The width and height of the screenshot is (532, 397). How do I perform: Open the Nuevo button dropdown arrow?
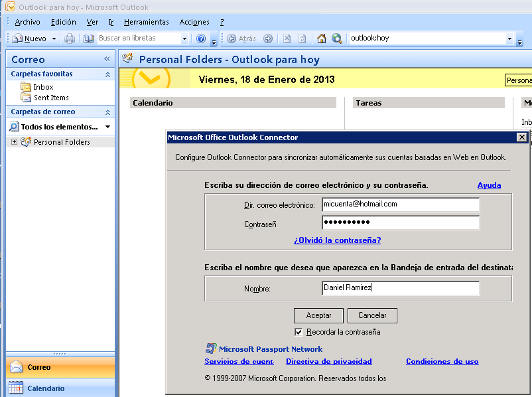53,38
